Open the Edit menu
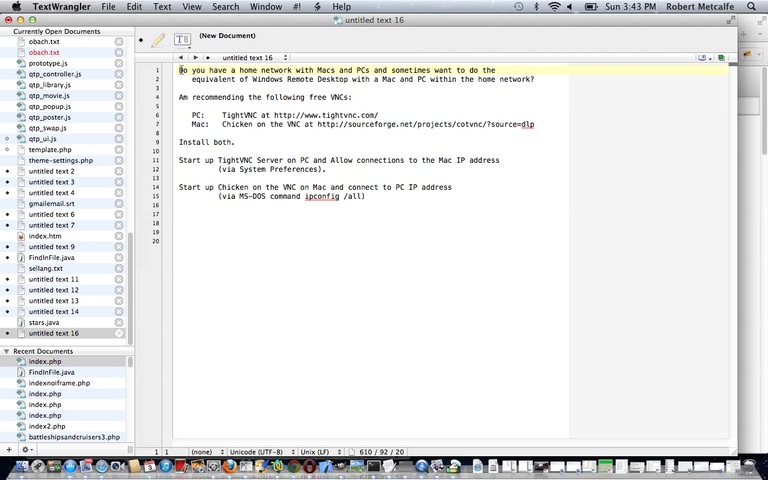This screenshot has height=480, width=768. pyautogui.click(x=134, y=6)
